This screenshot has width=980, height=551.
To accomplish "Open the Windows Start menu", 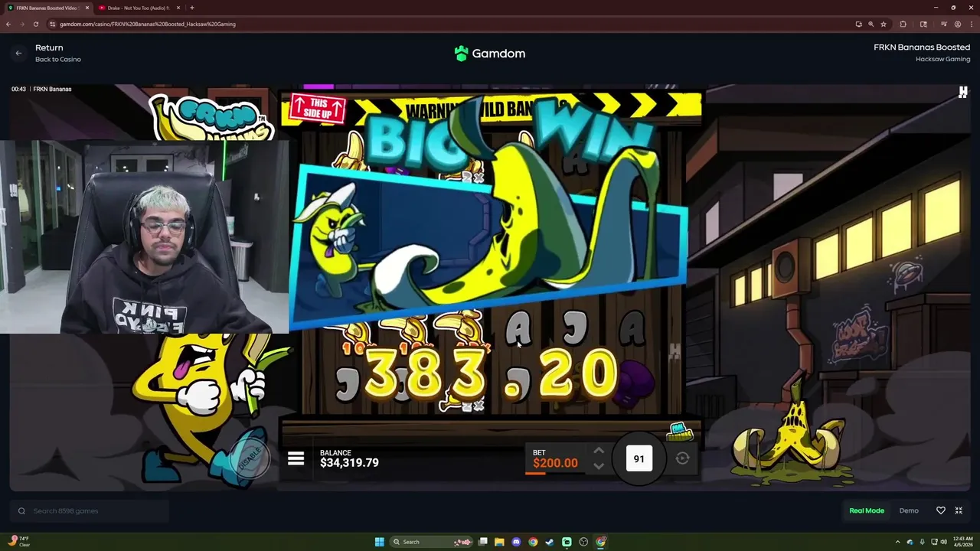I will click(x=379, y=542).
